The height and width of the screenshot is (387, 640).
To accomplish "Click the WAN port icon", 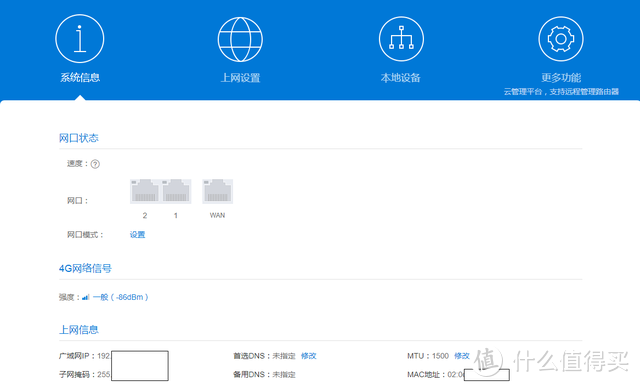I will 218,191.
